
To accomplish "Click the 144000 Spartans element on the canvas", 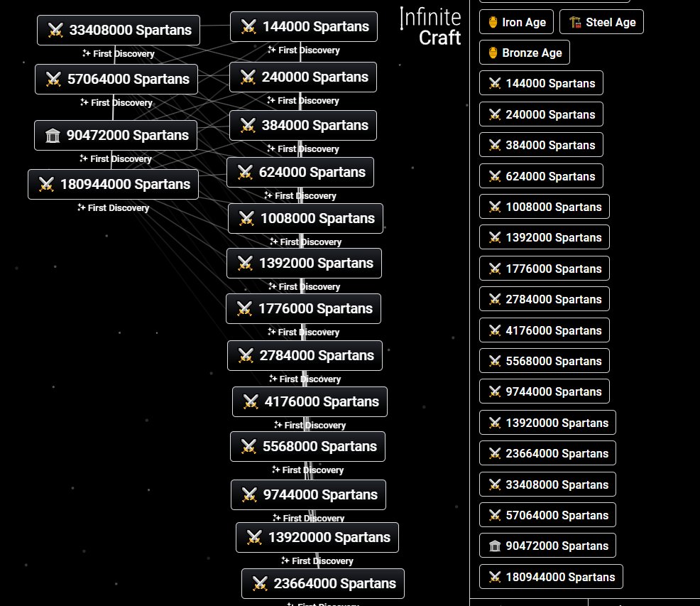I will (x=304, y=26).
